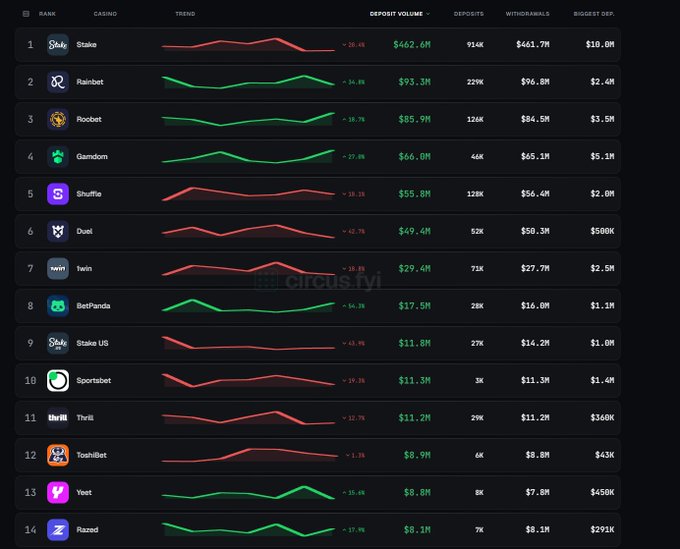Viewport: 680px width, 549px height.
Task: Click the Sportsbet logo icon
Action: pyautogui.click(x=58, y=380)
